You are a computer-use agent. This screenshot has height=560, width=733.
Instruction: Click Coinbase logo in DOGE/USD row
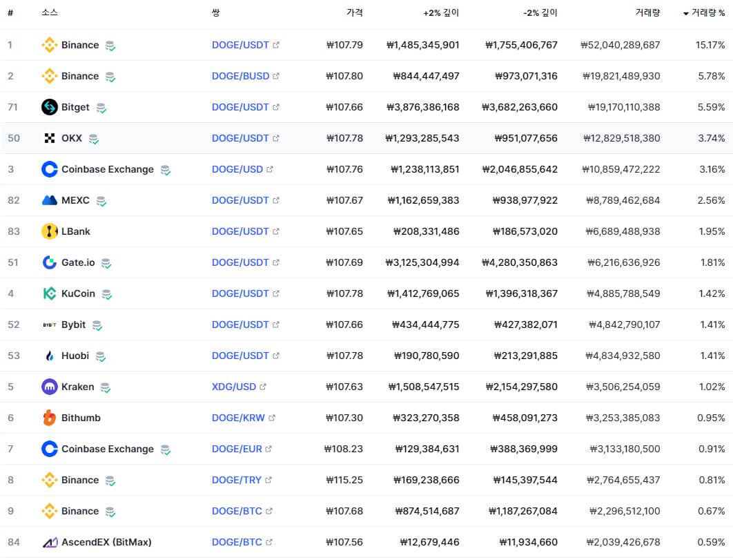click(50, 169)
